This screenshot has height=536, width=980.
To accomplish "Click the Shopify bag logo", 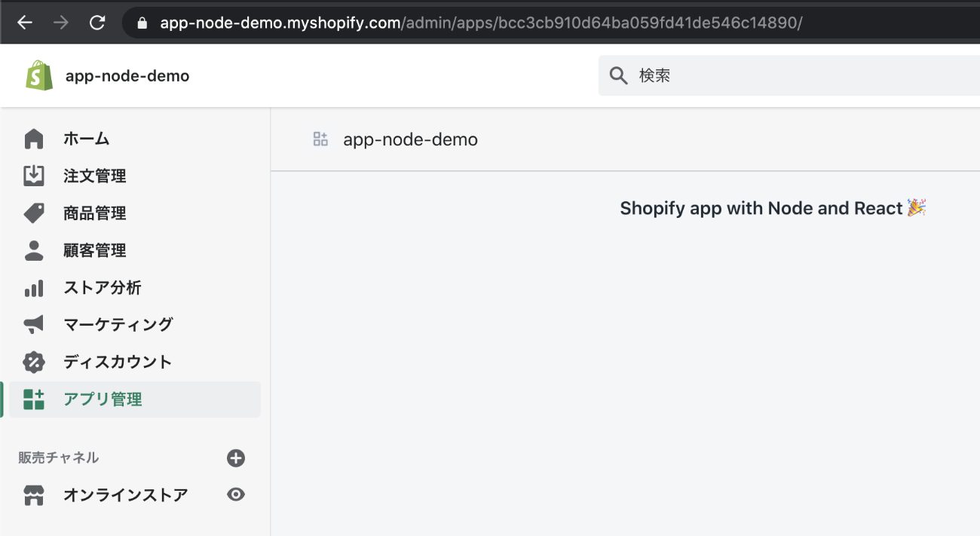I will click(x=39, y=75).
